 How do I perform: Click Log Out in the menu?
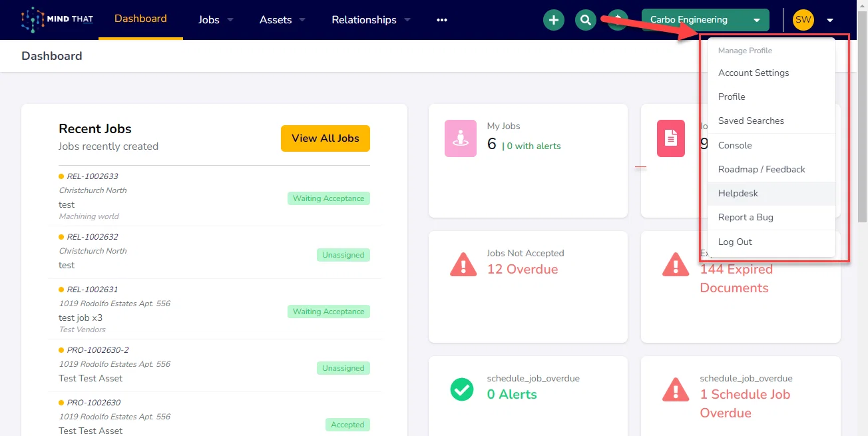coord(771,242)
